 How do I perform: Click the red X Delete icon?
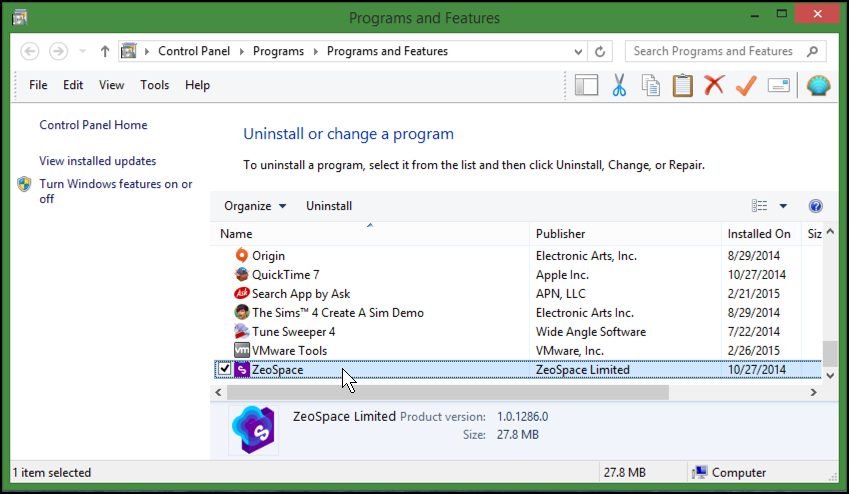point(714,84)
